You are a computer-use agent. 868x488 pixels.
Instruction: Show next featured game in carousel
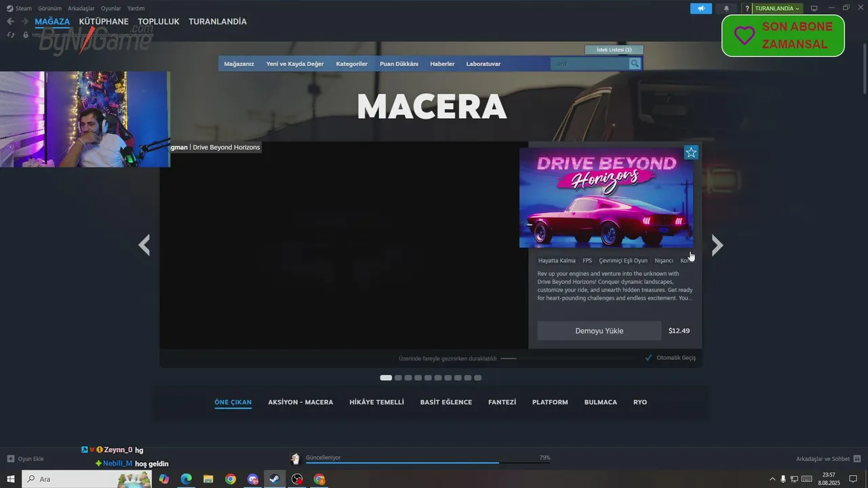tap(717, 245)
